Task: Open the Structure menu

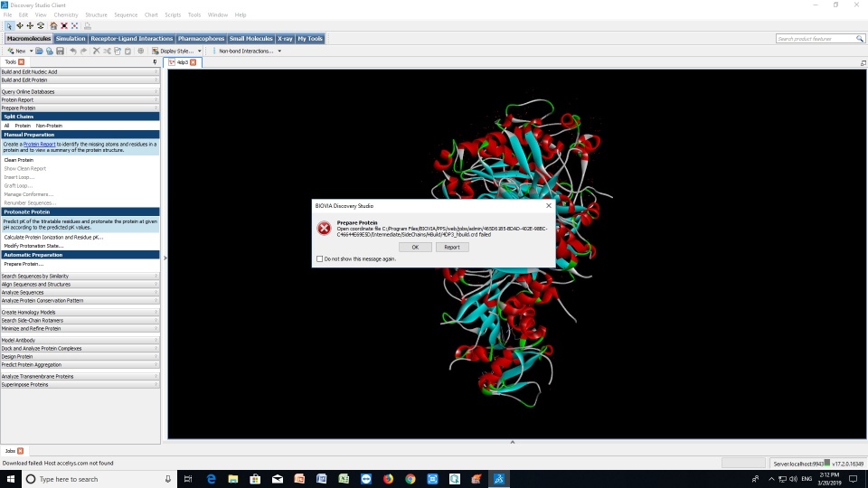Action: pos(96,15)
